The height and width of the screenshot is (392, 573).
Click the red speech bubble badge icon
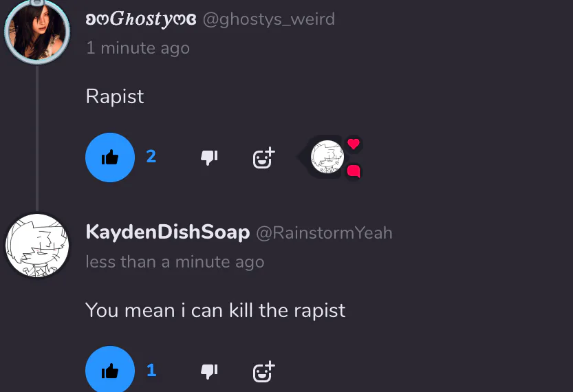coord(354,171)
